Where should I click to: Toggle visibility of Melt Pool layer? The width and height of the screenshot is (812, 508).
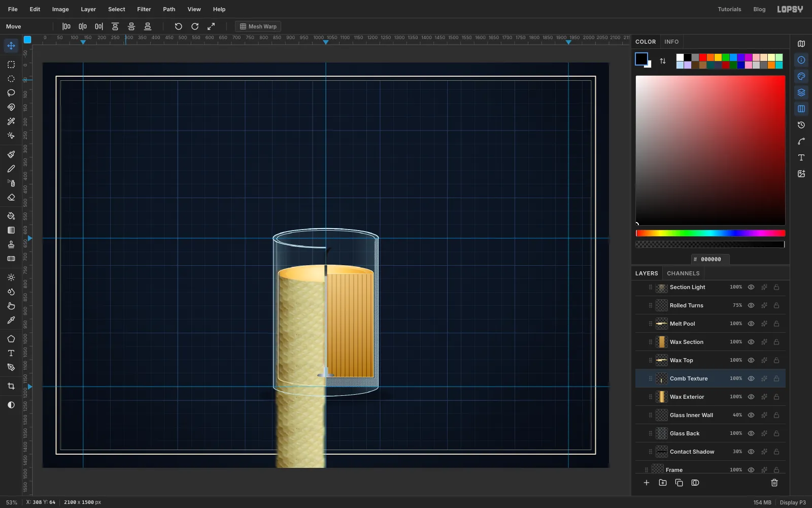pyautogui.click(x=751, y=324)
